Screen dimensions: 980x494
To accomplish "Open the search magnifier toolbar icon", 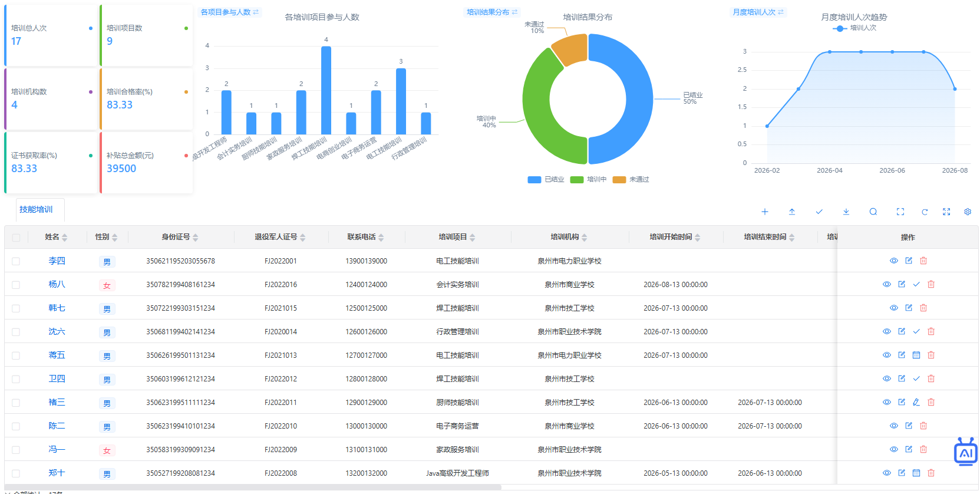I will click(873, 212).
